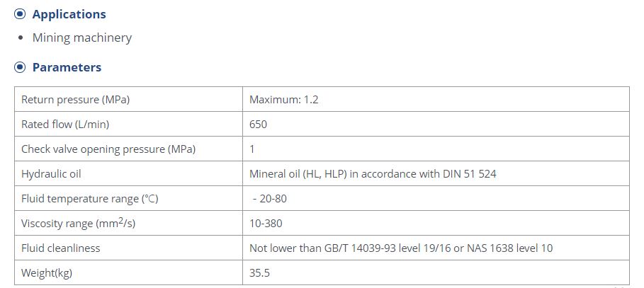
Task: Select the -20-80 temperature value
Action: (270, 199)
